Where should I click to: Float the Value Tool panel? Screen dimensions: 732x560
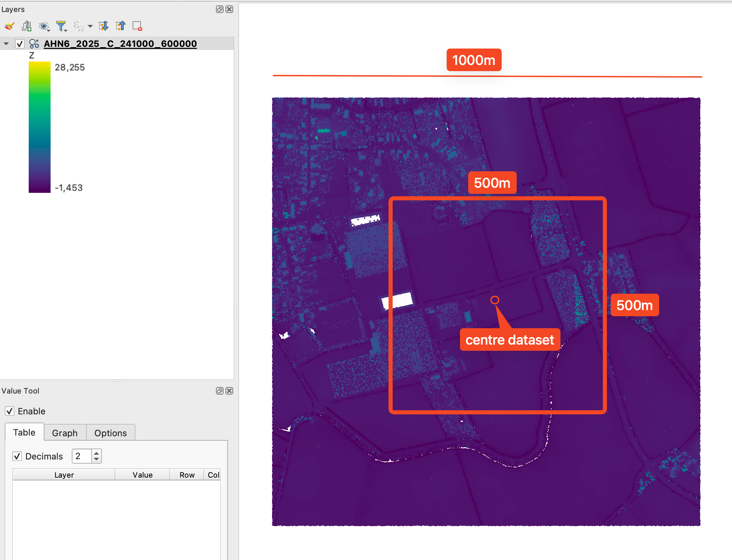[220, 391]
